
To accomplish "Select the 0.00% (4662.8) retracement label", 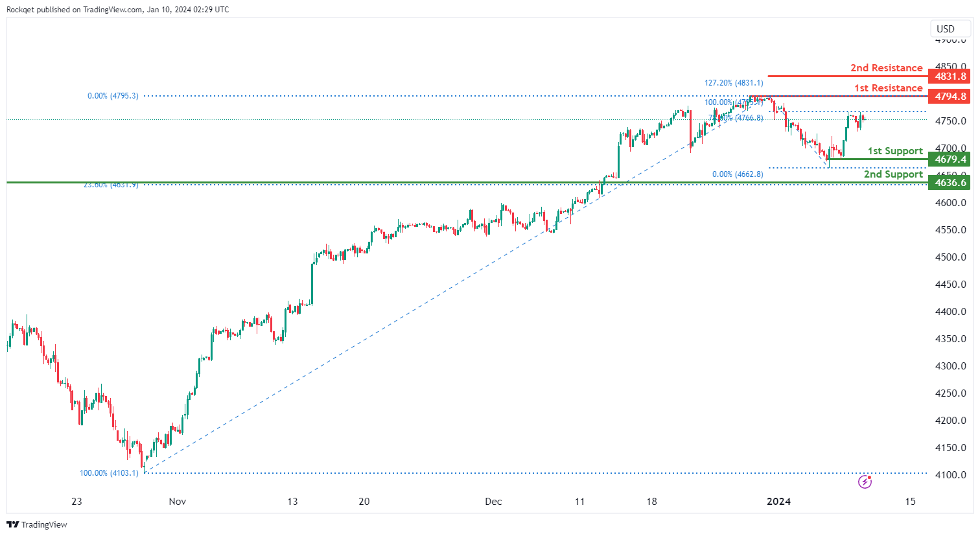I will pos(738,174).
